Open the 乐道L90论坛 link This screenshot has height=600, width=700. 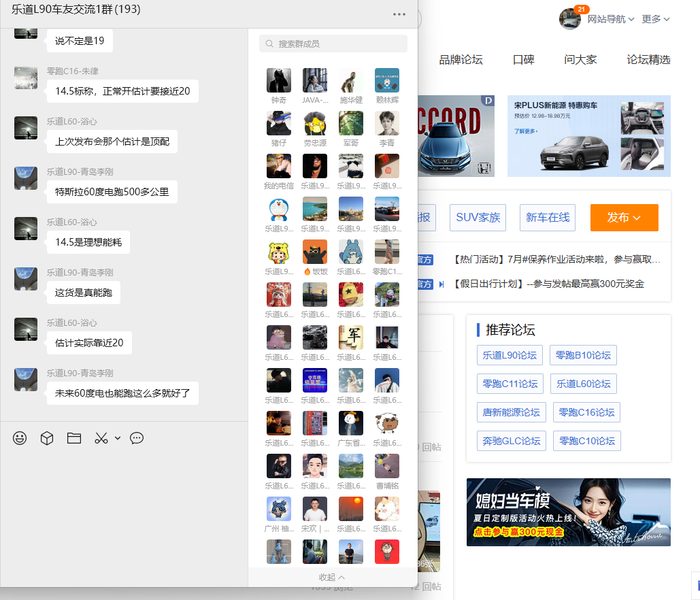(x=509, y=355)
